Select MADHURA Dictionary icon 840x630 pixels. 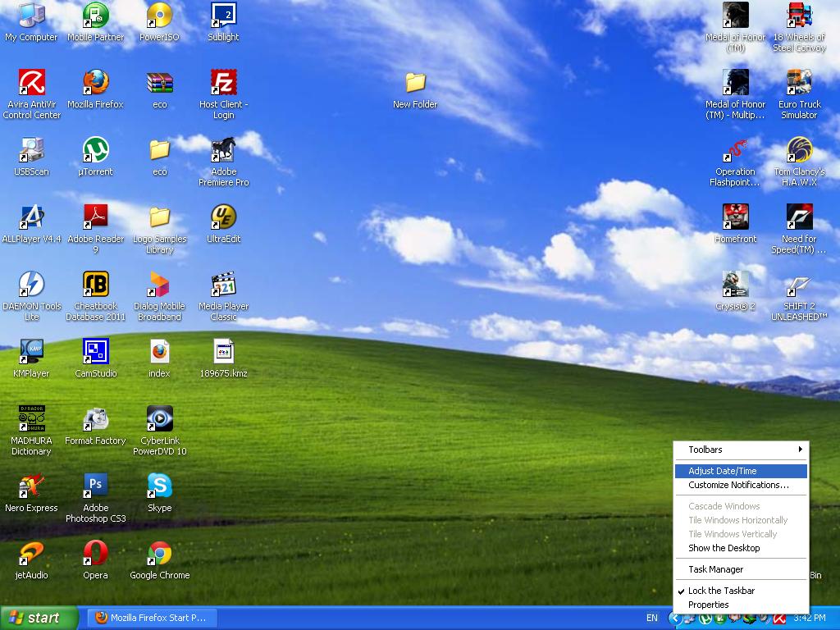tap(31, 431)
